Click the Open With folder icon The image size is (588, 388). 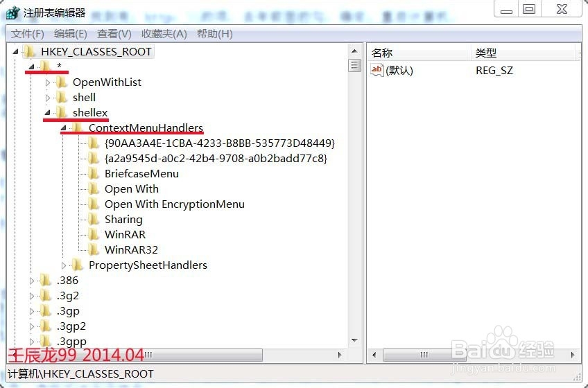94,188
